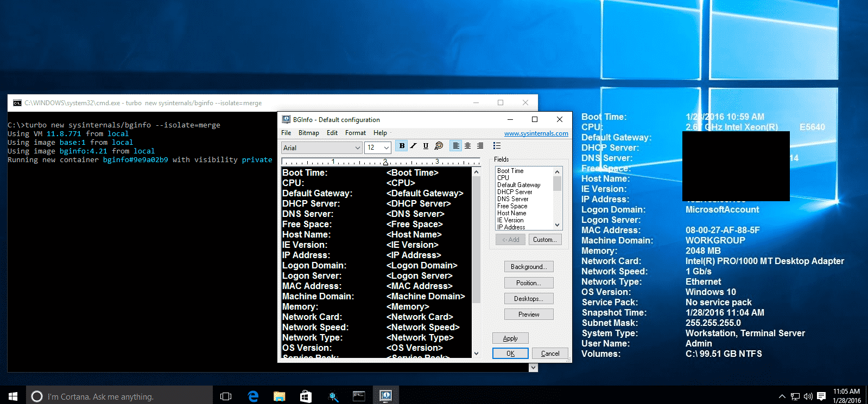
Task: Toggle underline text formatting
Action: [x=426, y=146]
